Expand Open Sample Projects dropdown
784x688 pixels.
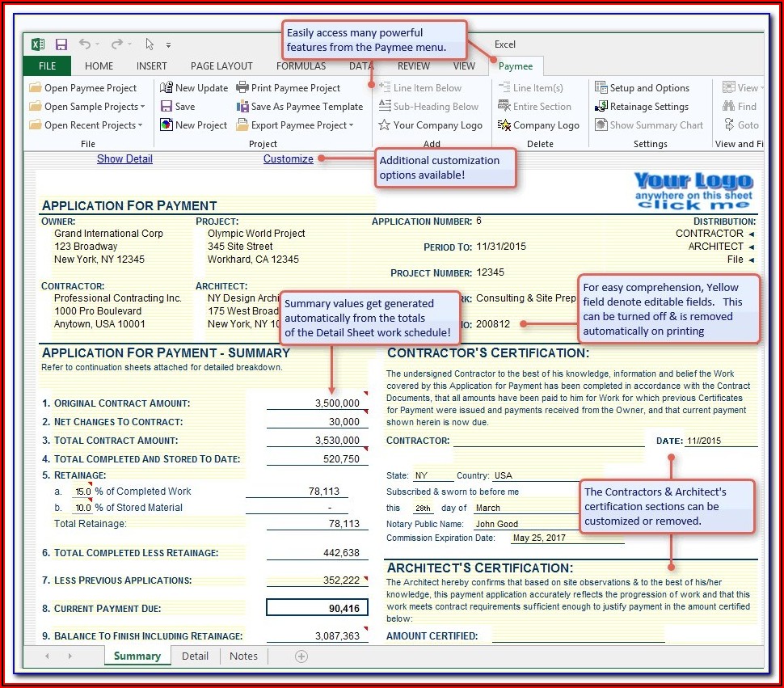(142, 107)
